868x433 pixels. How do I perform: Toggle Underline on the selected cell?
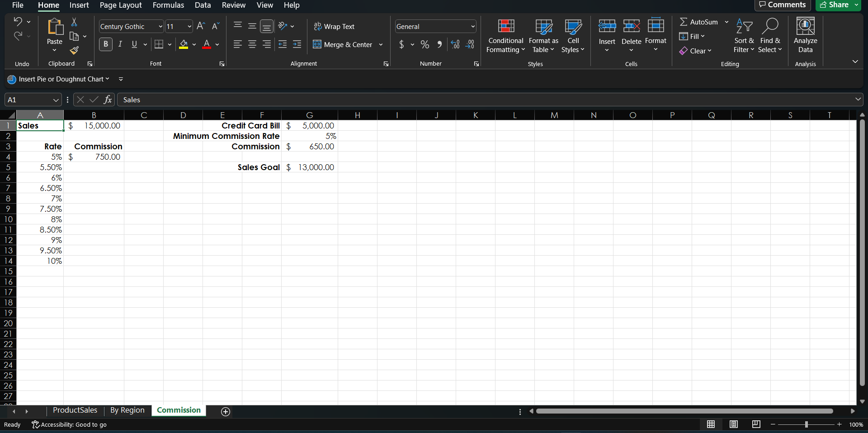133,44
